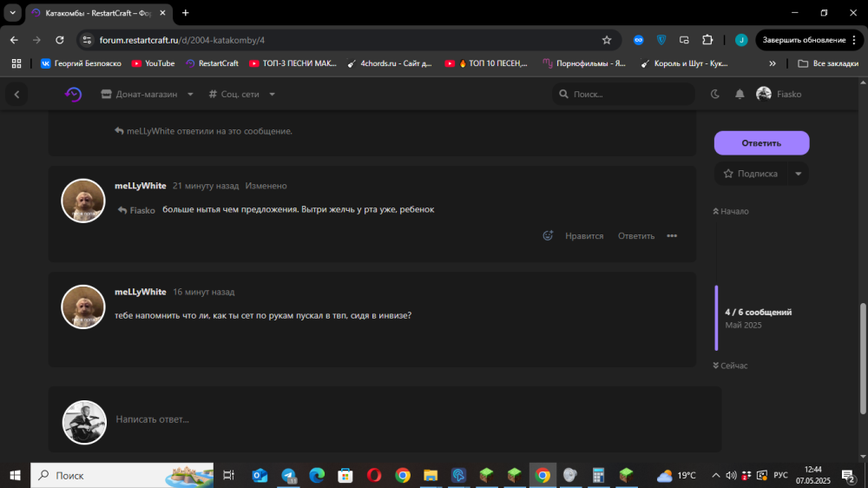This screenshot has height=488, width=868.
Task: Open the Fiasko user avatar menu
Action: point(779,94)
